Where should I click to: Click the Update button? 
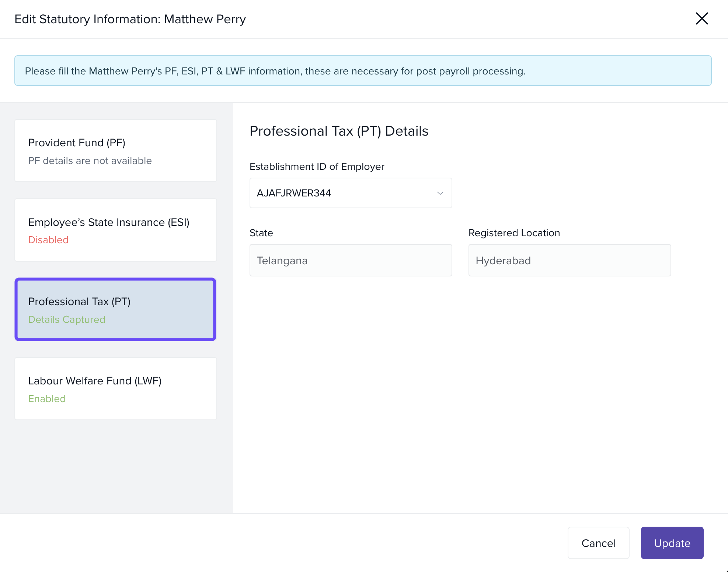click(x=672, y=543)
